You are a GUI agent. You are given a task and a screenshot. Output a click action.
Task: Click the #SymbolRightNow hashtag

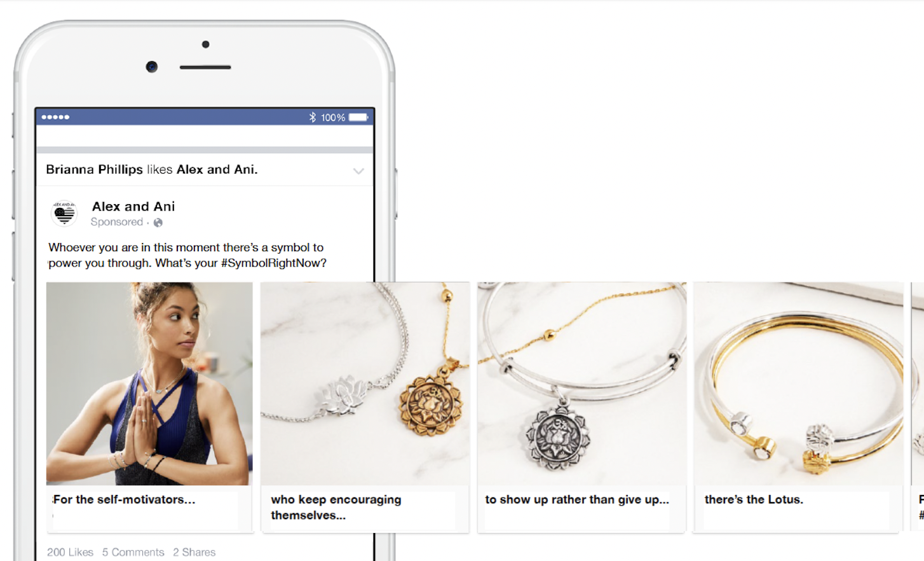pyautogui.click(x=274, y=263)
